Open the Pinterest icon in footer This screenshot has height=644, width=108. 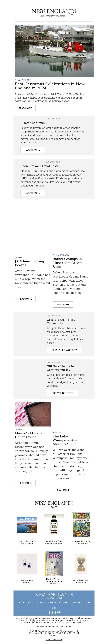[x=59, y=612]
